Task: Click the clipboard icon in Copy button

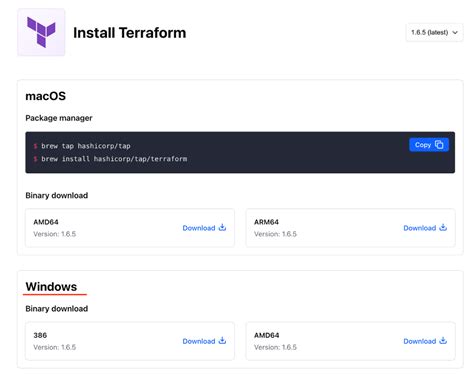Action: [439, 145]
